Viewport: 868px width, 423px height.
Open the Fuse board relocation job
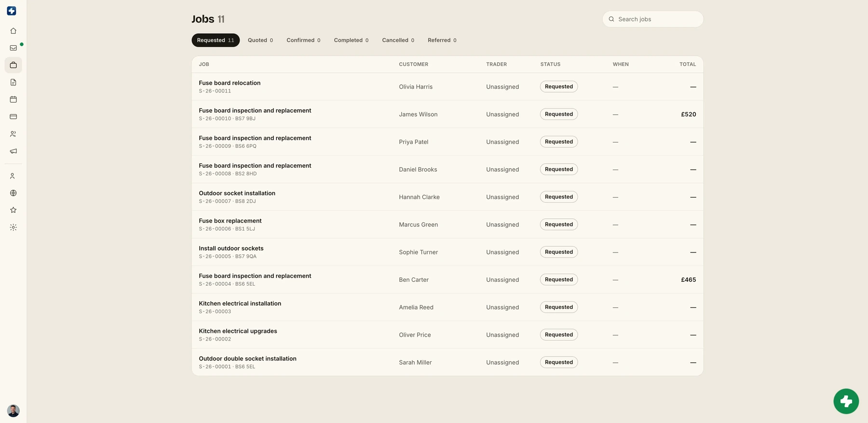tap(447, 87)
